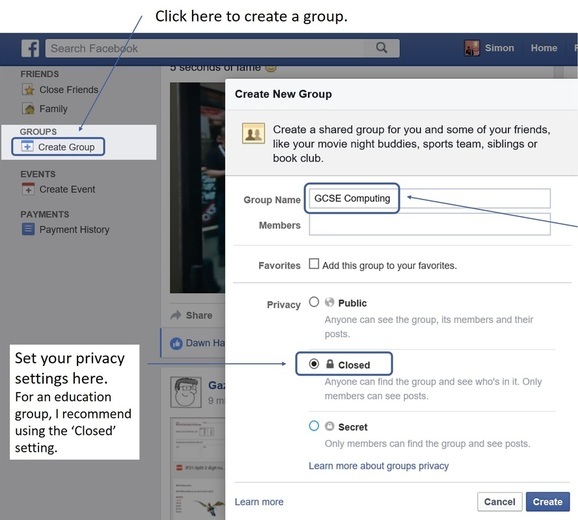Image resolution: width=578 pixels, height=520 pixels.
Task: Click the video thumbnail in feed
Action: point(197,188)
